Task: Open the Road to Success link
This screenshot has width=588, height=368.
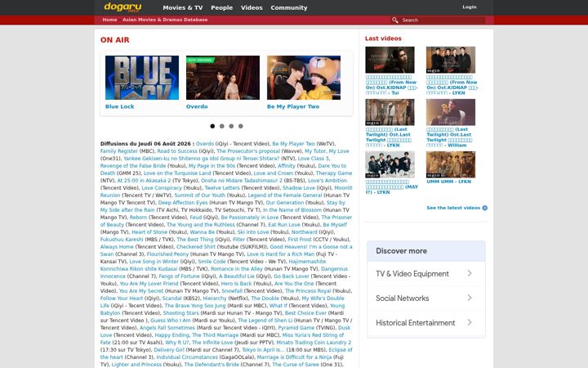Action: [x=177, y=151]
